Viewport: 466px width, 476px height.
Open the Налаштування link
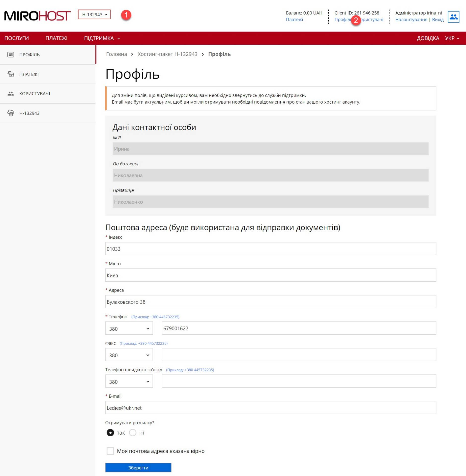point(411,20)
